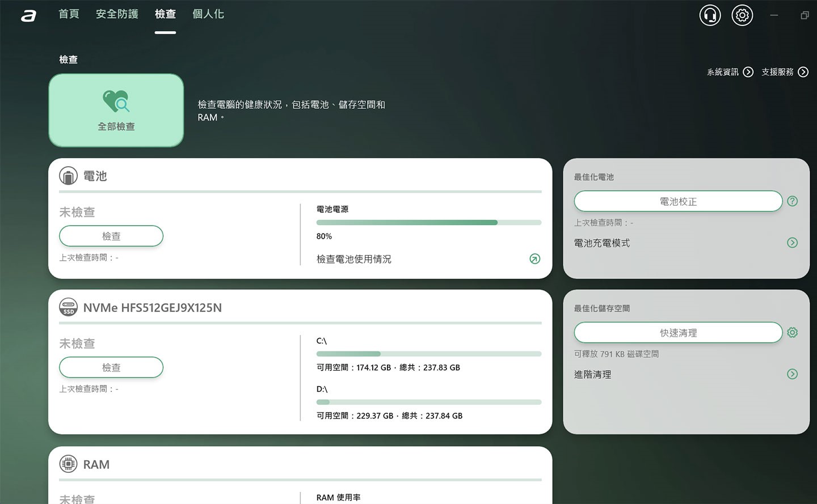Click 電池充電模式 text
The image size is (817, 504).
[x=602, y=243]
